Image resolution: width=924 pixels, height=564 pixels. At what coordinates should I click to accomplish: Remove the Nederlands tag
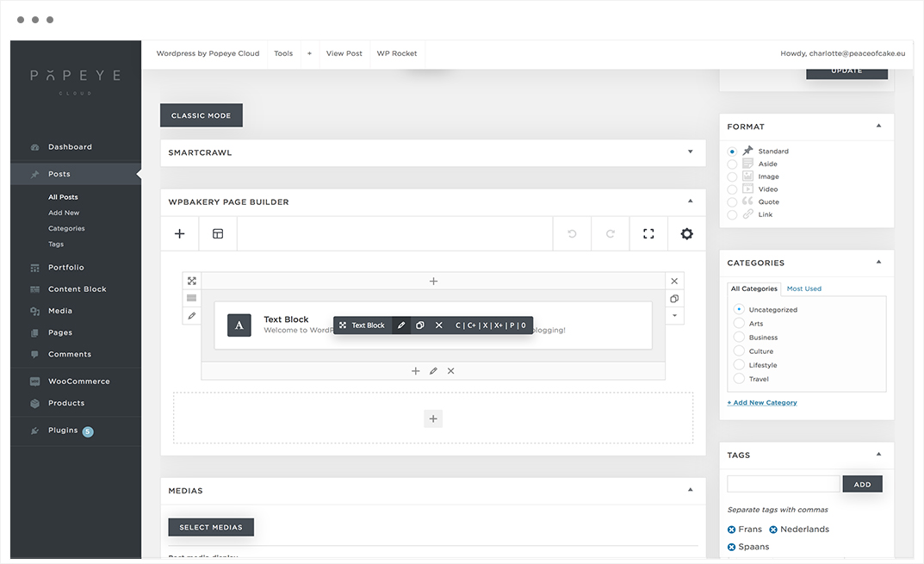[x=773, y=530]
